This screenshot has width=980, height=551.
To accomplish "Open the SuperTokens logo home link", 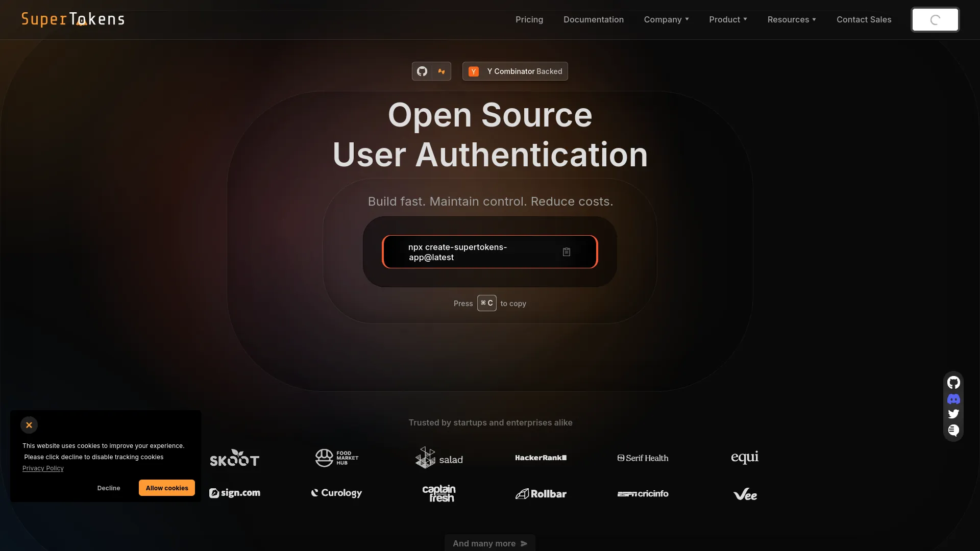I will pyautogui.click(x=73, y=19).
